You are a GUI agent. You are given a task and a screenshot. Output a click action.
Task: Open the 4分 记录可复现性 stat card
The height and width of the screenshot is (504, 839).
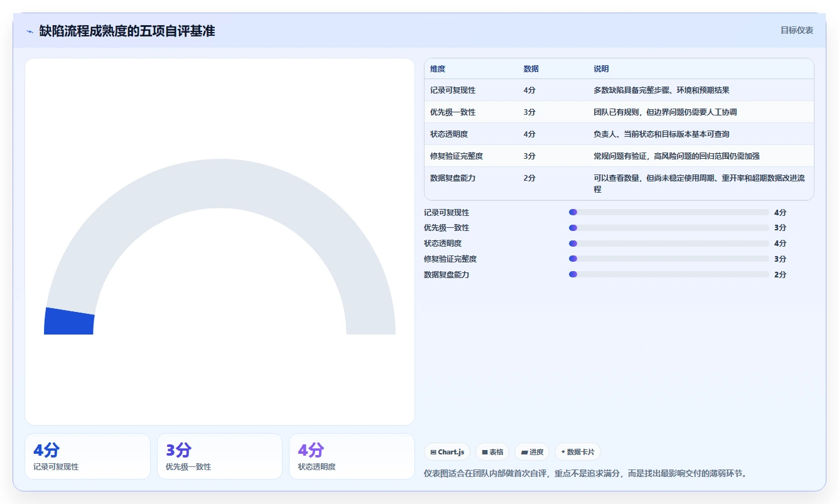pos(87,456)
